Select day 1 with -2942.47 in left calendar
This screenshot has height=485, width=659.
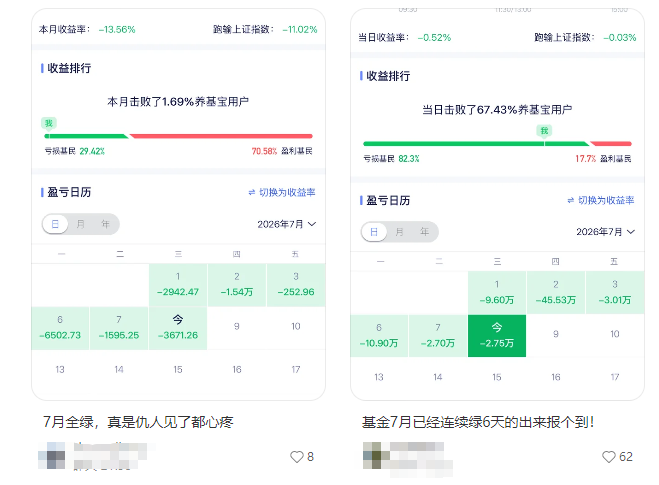pos(178,285)
